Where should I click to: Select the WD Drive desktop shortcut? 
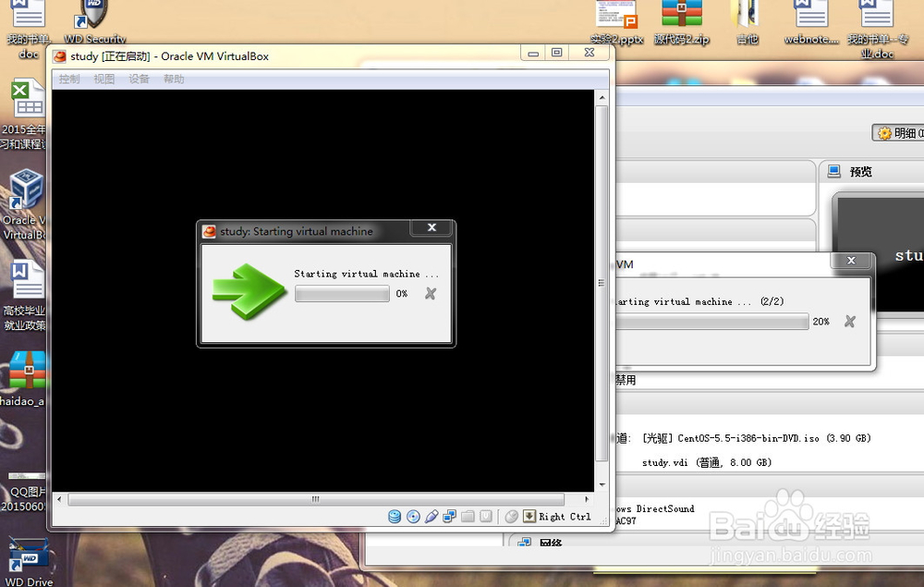coord(29,563)
